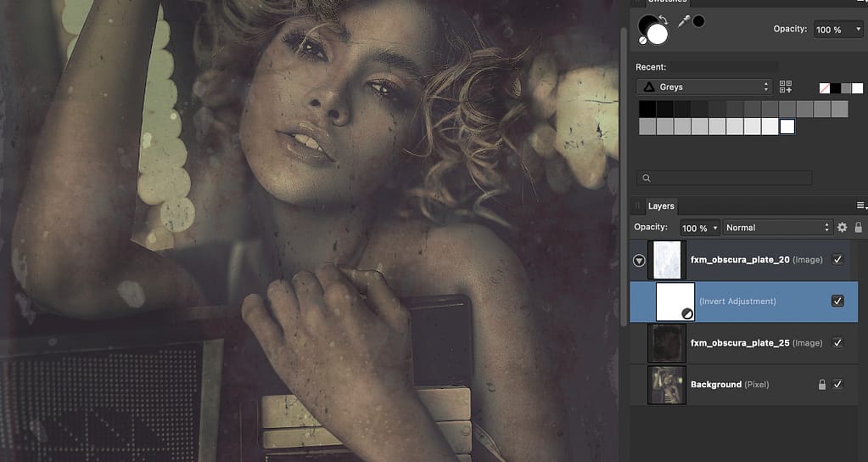
Task: Click the Recent colours strip
Action: pyautogui.click(x=724, y=67)
